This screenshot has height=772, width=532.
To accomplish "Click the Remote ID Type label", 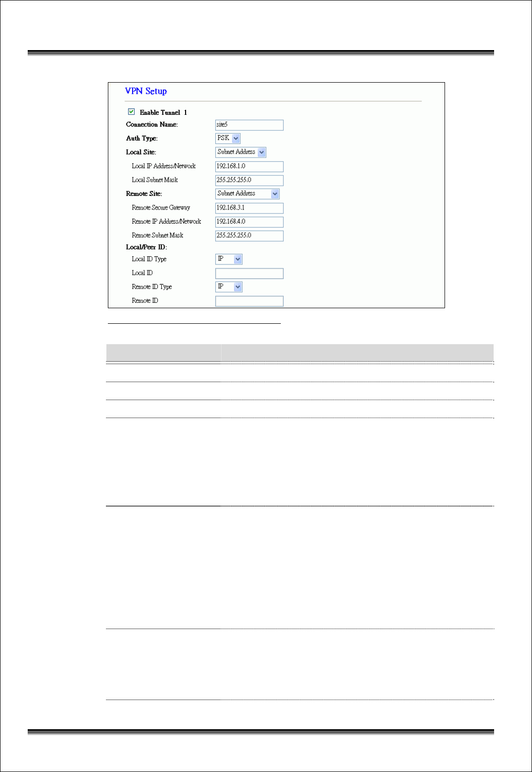I will coord(152,287).
